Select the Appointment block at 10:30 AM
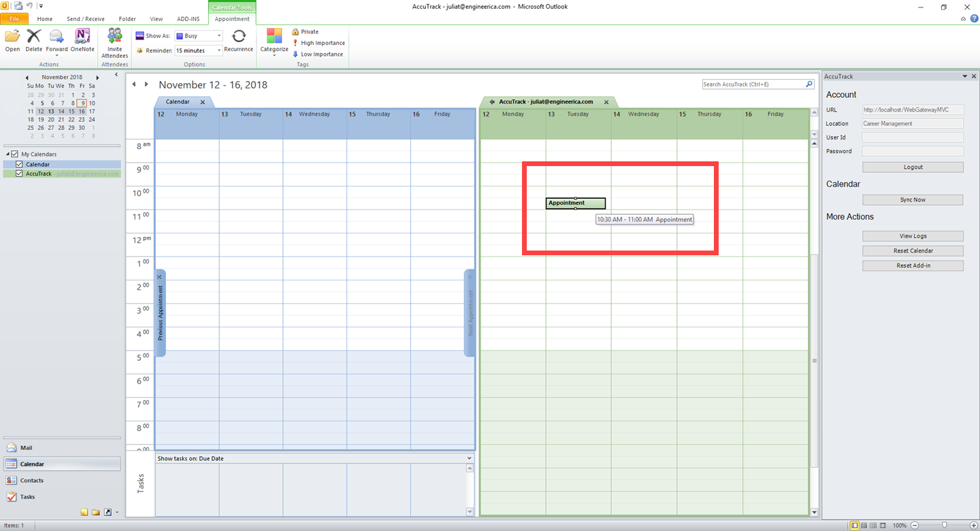The height and width of the screenshot is (531, 980). [576, 203]
